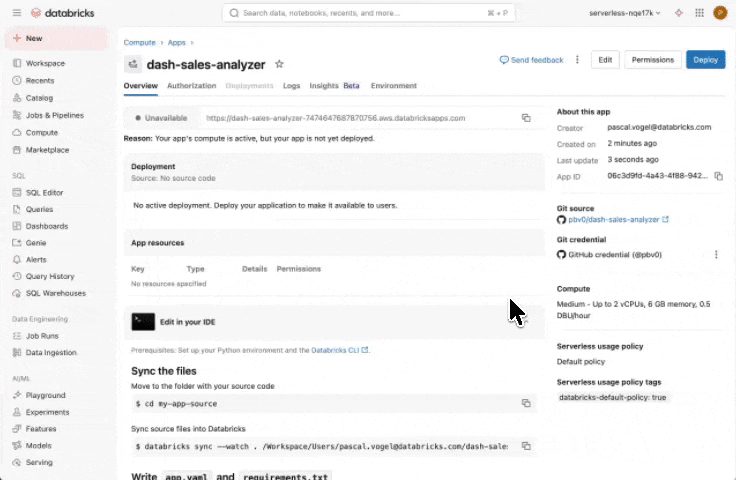Switch to the Environment tab
This screenshot has width=736, height=480.
394,86
